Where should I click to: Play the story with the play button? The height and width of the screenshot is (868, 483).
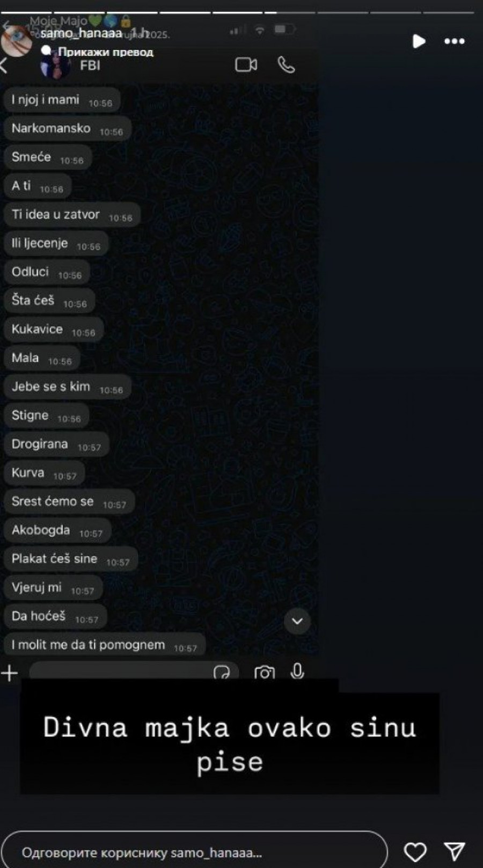419,41
